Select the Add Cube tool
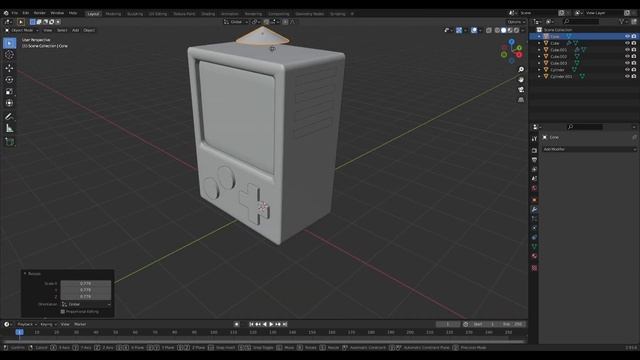The image size is (640, 360). (9, 142)
